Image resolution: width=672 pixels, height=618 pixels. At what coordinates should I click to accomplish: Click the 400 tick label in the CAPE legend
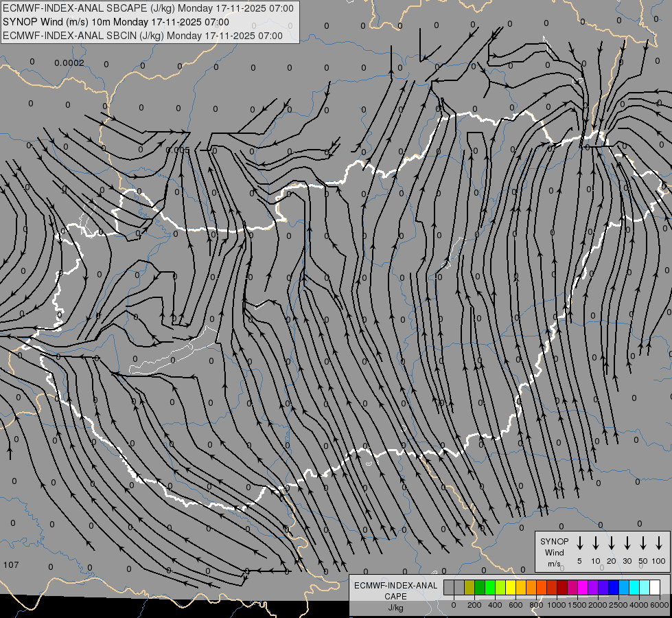coord(495,605)
